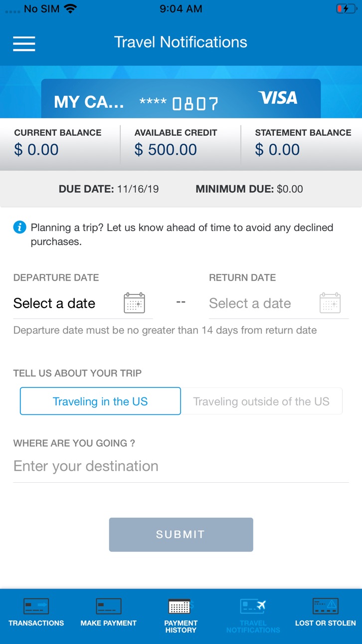Open Payment History calendar icon
Screen dimensions: 362x644
[180, 606]
